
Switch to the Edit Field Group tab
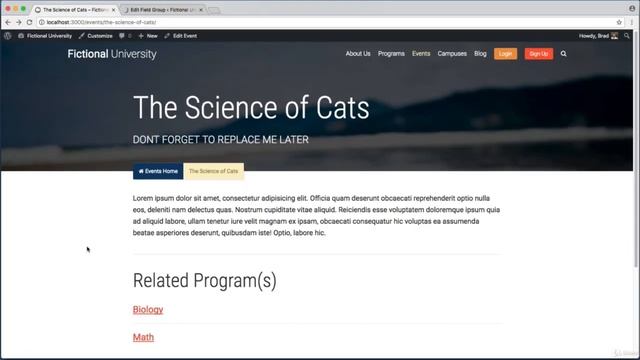[x=163, y=9]
